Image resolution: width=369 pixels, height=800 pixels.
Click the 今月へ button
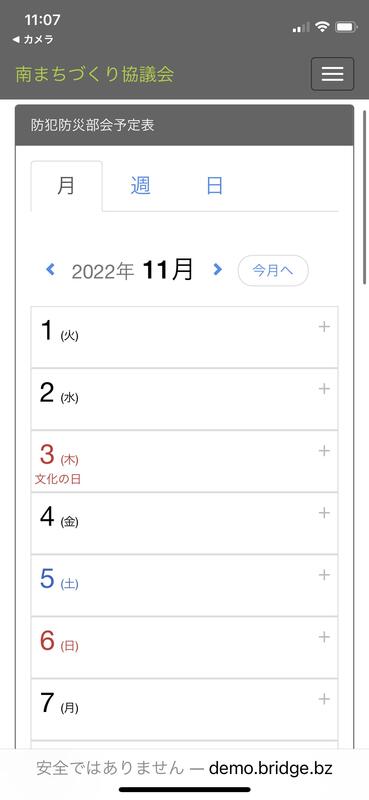pyautogui.click(x=273, y=270)
